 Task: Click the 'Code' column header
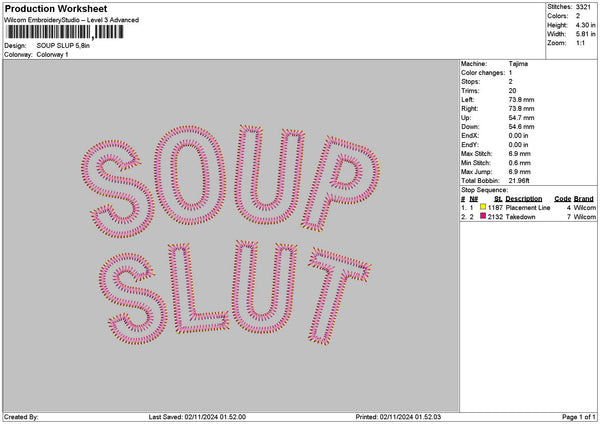tap(562, 199)
